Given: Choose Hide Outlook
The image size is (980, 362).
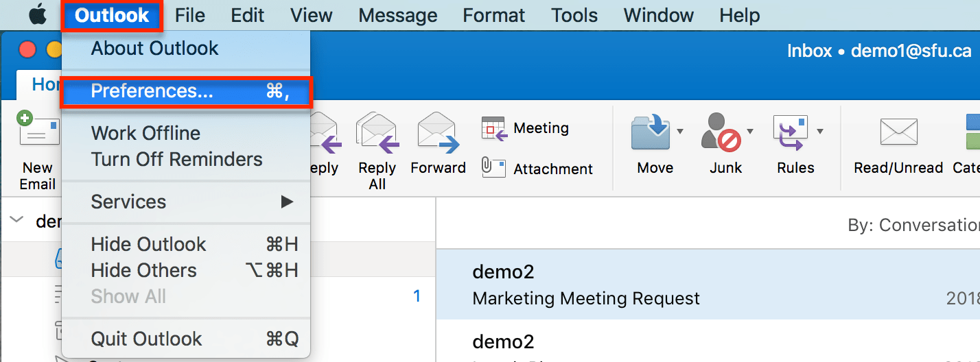Looking at the screenshot, I should (185, 244).
